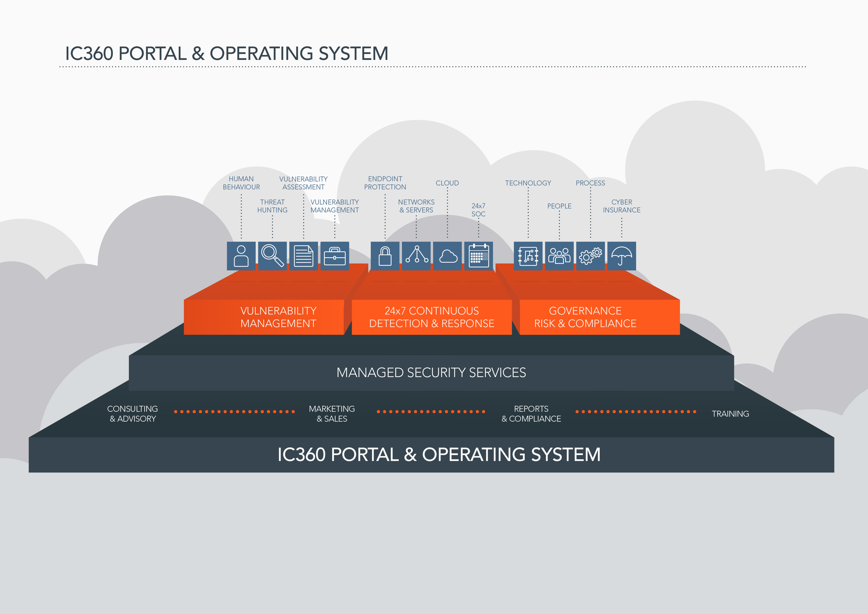Click the Human Behaviour person icon
This screenshot has height=614, width=868.
(241, 256)
